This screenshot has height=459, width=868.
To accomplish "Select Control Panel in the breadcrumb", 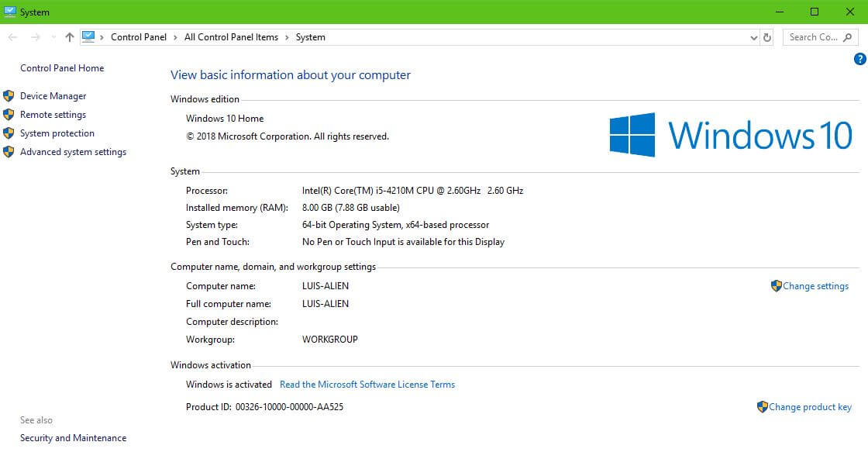I will [x=139, y=37].
